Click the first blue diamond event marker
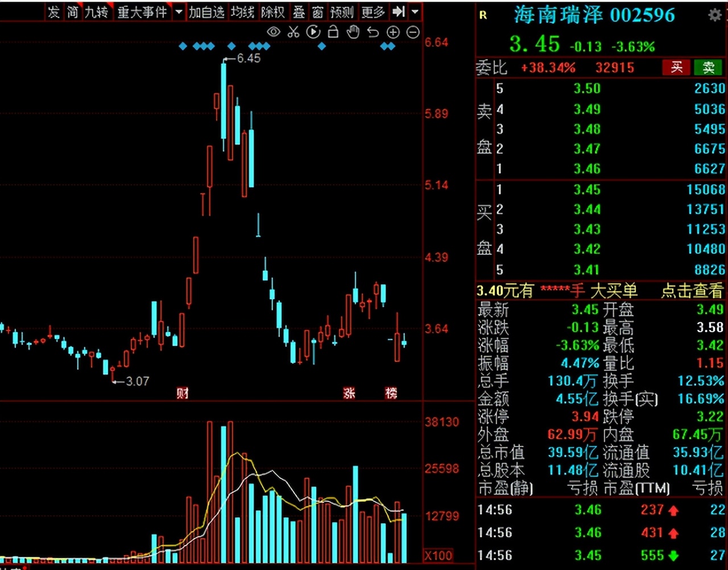 pos(183,46)
